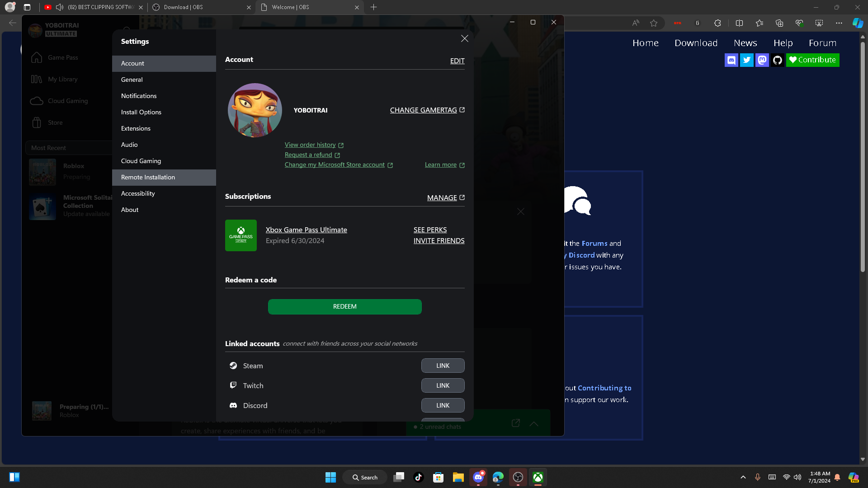Click the Read aloud icon in Edge
Image resolution: width=868 pixels, height=488 pixels.
pyautogui.click(x=636, y=23)
